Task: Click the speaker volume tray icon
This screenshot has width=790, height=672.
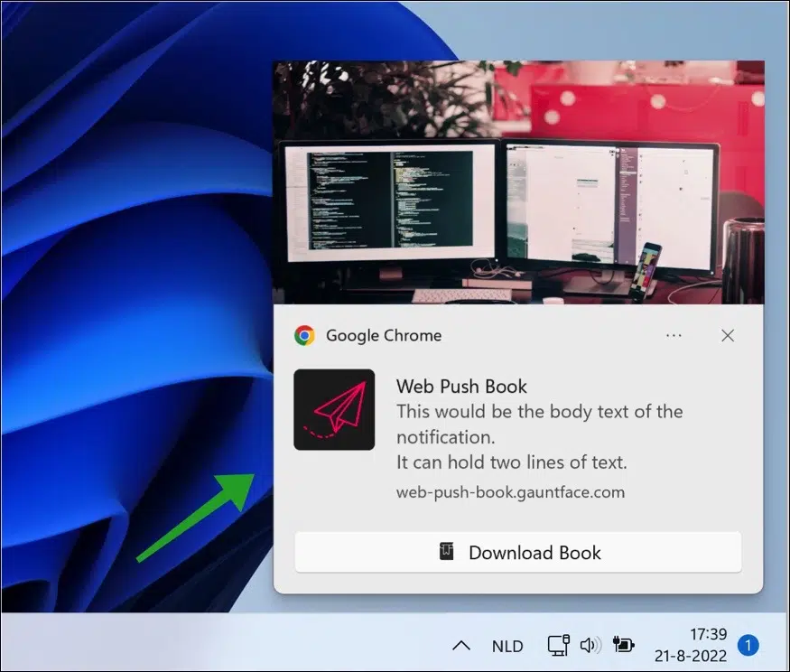Action: pos(590,645)
